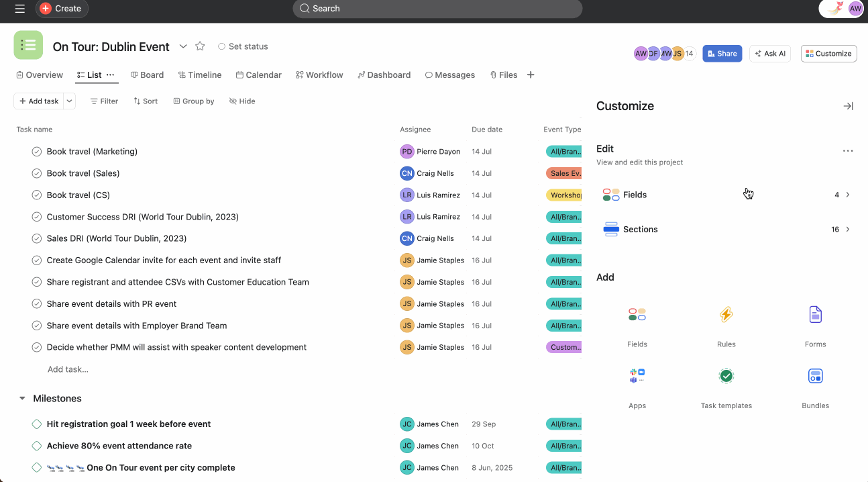868x482 pixels.
Task: Expand the Sections row in Edit panel
Action: tap(847, 229)
